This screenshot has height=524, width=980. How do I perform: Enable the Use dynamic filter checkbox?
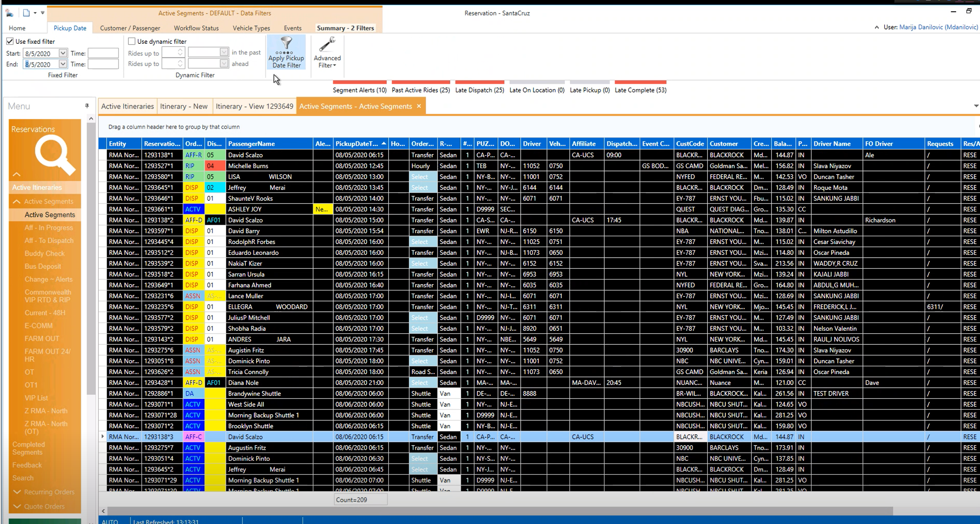point(132,41)
